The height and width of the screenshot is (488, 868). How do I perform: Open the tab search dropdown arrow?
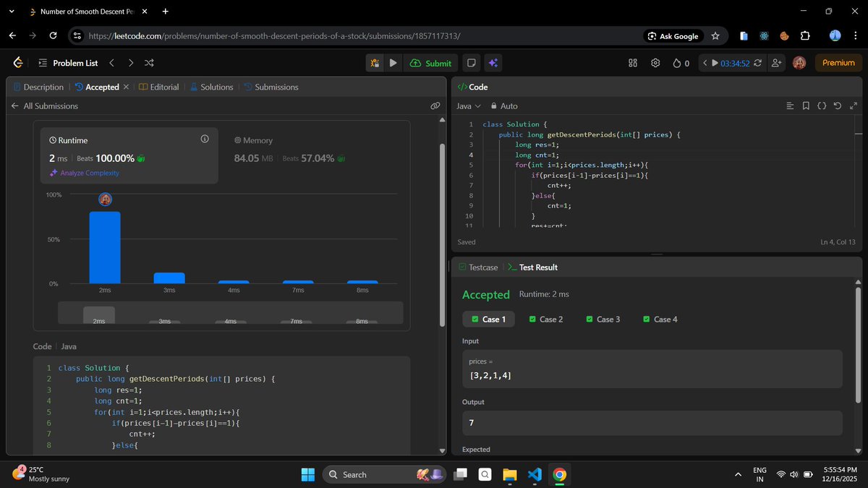pos(12,12)
